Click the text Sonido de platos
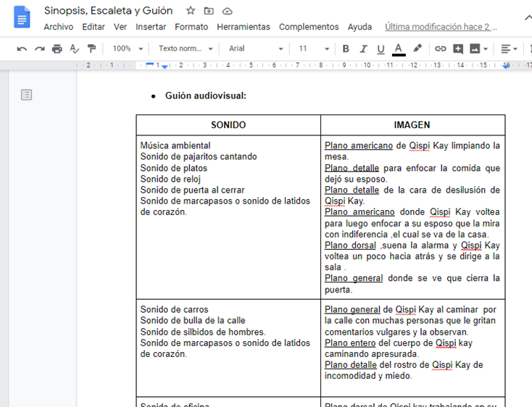Image resolution: width=532 pixels, height=407 pixels. 174,168
